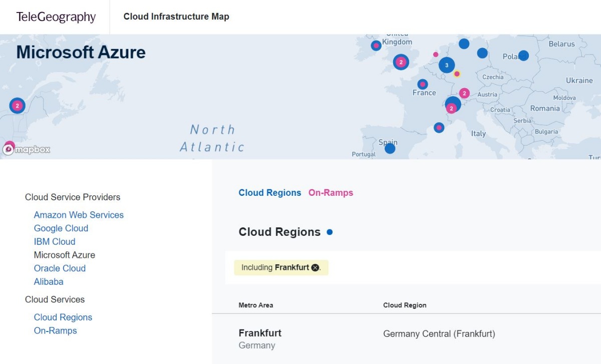Viewport: 601px width, 364px height.
Task: Click the blue marker due north of the 3 cluster
Action: (x=464, y=44)
